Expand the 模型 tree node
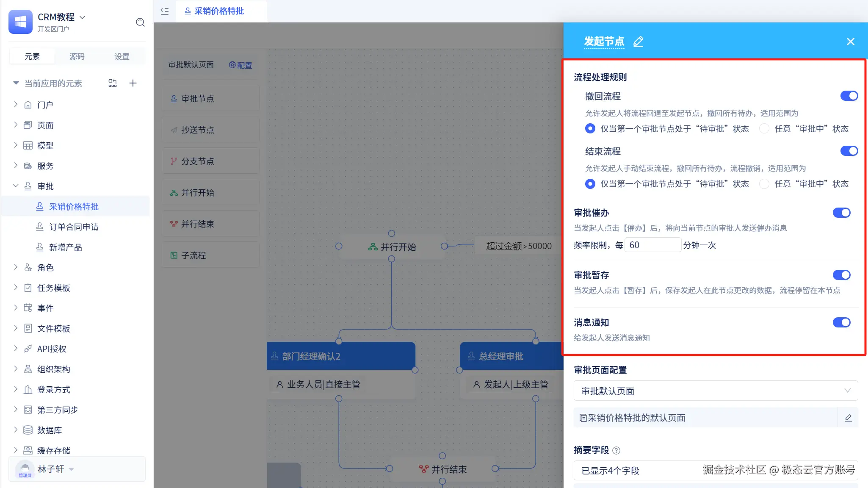The height and width of the screenshot is (488, 868). coord(16,145)
